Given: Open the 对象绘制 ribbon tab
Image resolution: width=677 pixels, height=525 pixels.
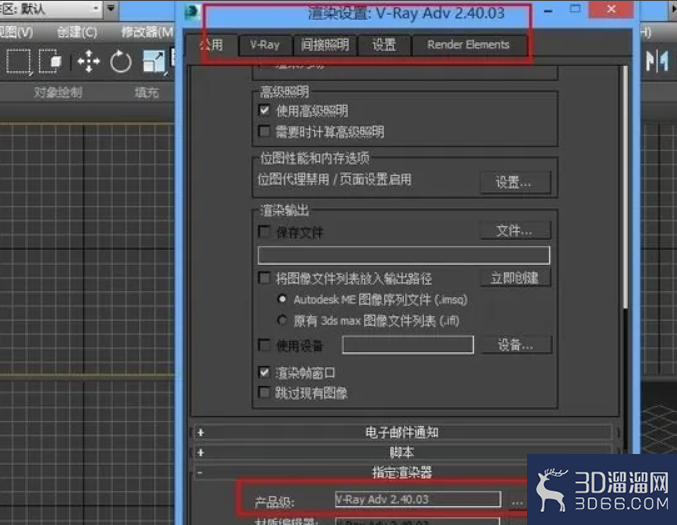Looking at the screenshot, I should pos(58,92).
